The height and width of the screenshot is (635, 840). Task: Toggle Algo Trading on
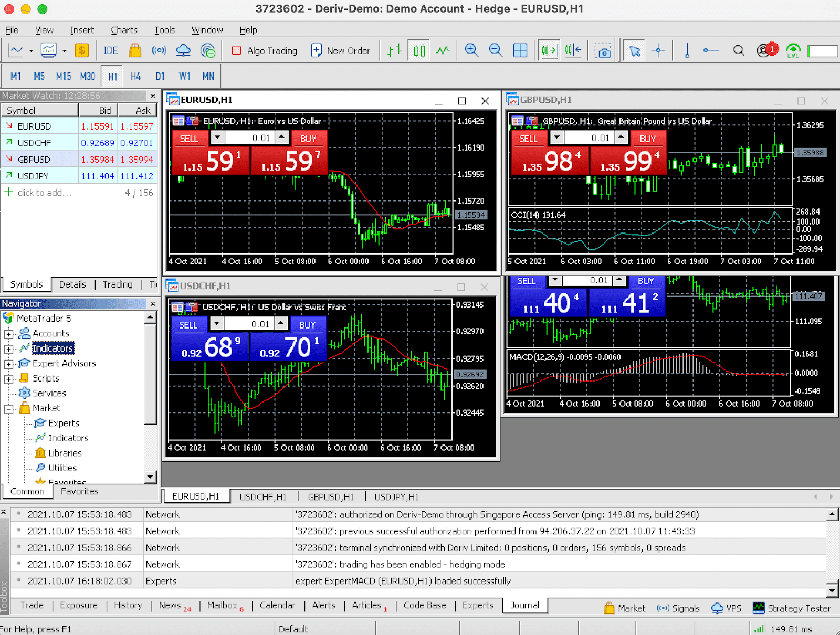(265, 50)
